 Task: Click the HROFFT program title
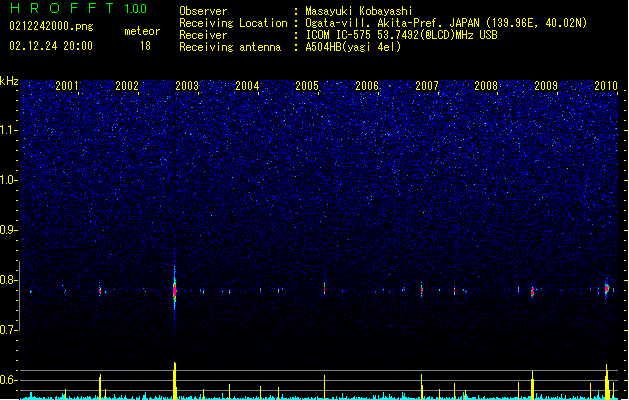tap(62, 8)
